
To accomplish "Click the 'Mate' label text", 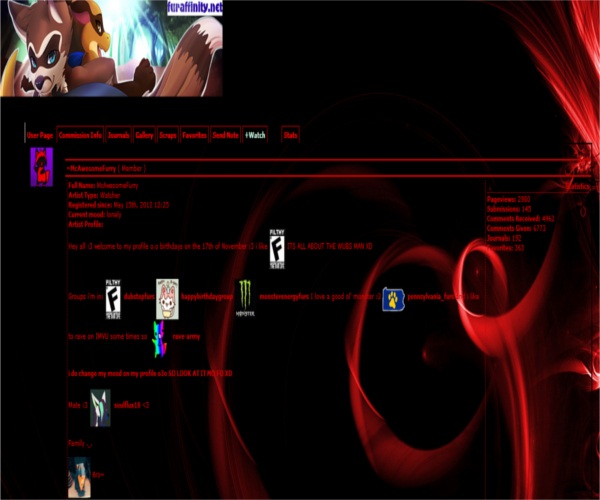I will [75, 405].
